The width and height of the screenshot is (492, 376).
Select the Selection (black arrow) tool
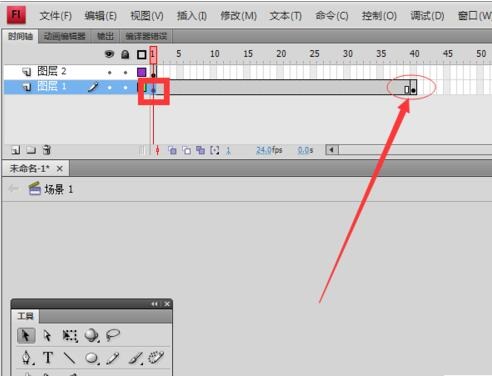click(x=26, y=335)
